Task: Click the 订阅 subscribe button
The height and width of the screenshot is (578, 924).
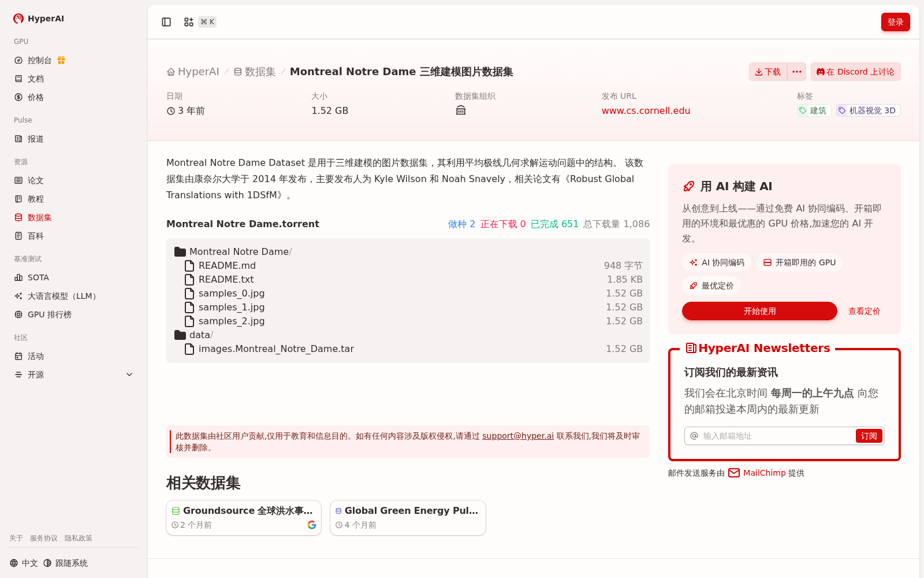Action: pos(869,436)
